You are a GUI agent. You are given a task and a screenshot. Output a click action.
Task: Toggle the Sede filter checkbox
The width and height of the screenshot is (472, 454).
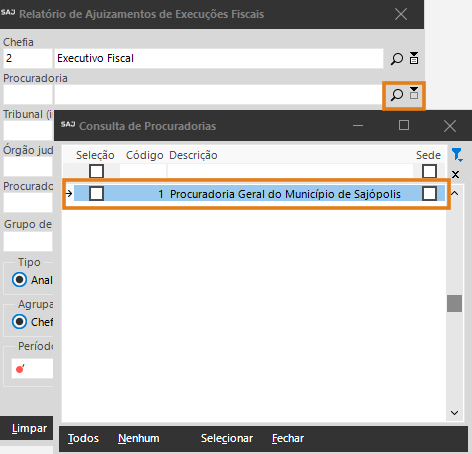point(429,171)
